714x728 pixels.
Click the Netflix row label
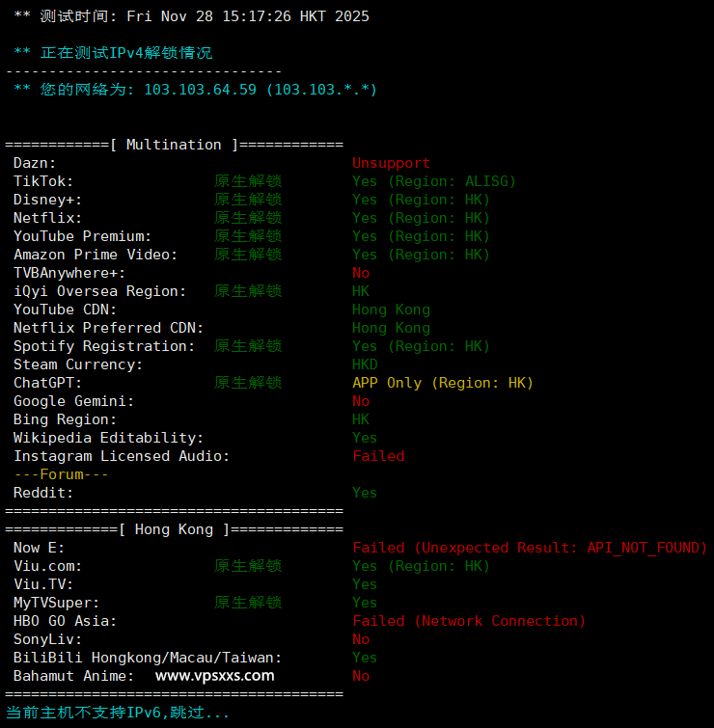tap(47, 218)
